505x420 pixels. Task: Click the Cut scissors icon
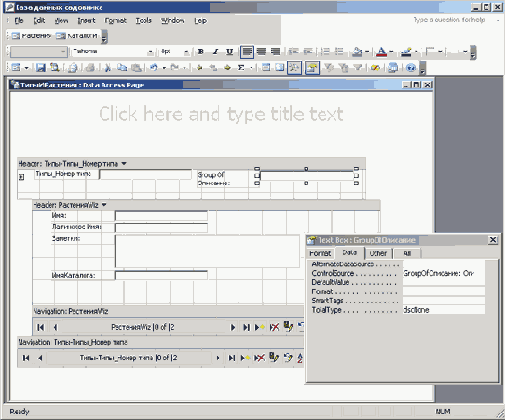[x=108, y=68]
